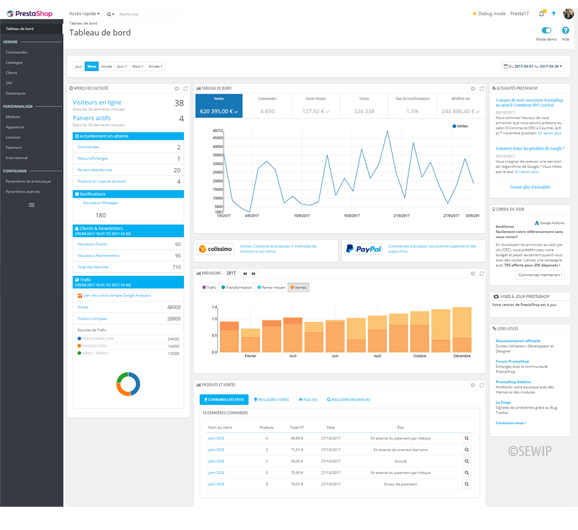The width and height of the screenshot is (578, 530).
Task: Open the search filter dropdown icon
Action: 110,14
